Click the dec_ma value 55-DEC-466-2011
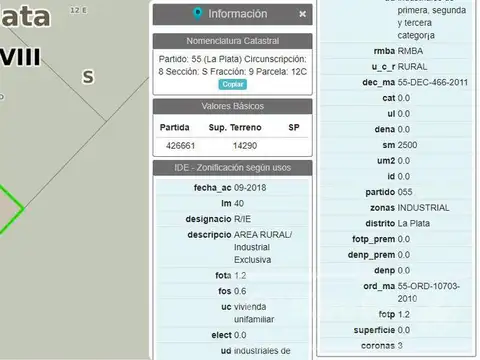Screen dimensions: 480x360 pyautogui.click(x=433, y=82)
